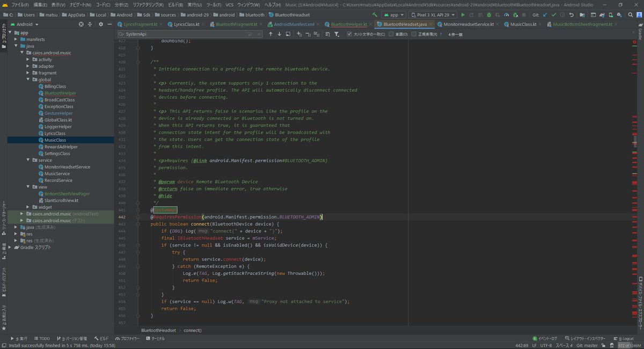Open the VCS menu
The image size is (644, 349).
click(x=229, y=4)
